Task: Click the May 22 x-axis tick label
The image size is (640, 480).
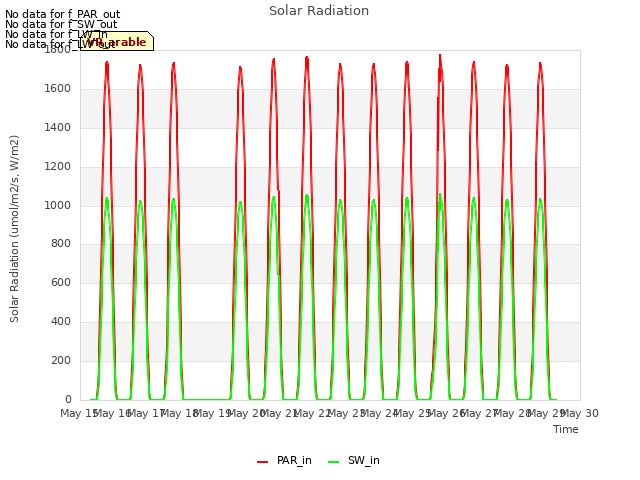Action: pos(313,413)
